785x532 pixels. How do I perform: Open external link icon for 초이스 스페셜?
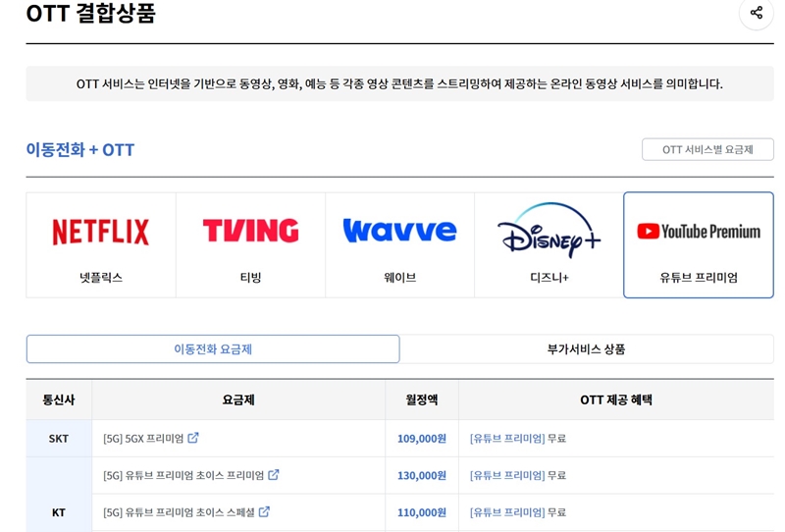(264, 511)
